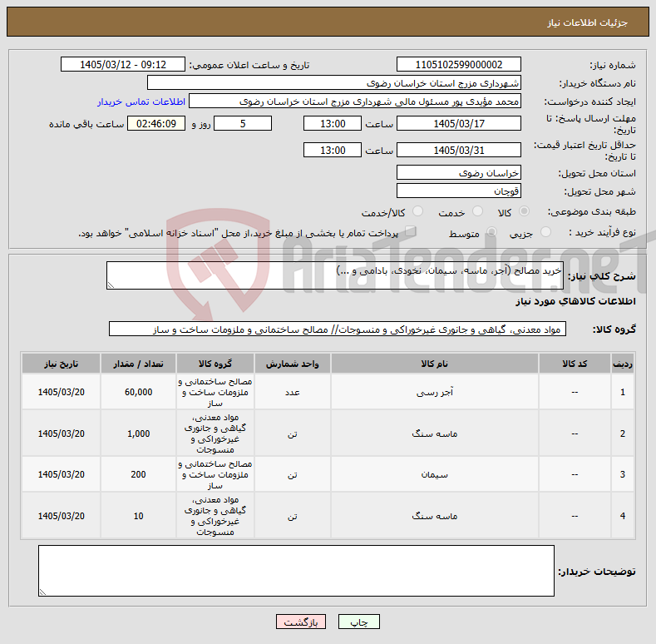Click the قوچان delivery city field
The image size is (656, 644).
(458, 191)
